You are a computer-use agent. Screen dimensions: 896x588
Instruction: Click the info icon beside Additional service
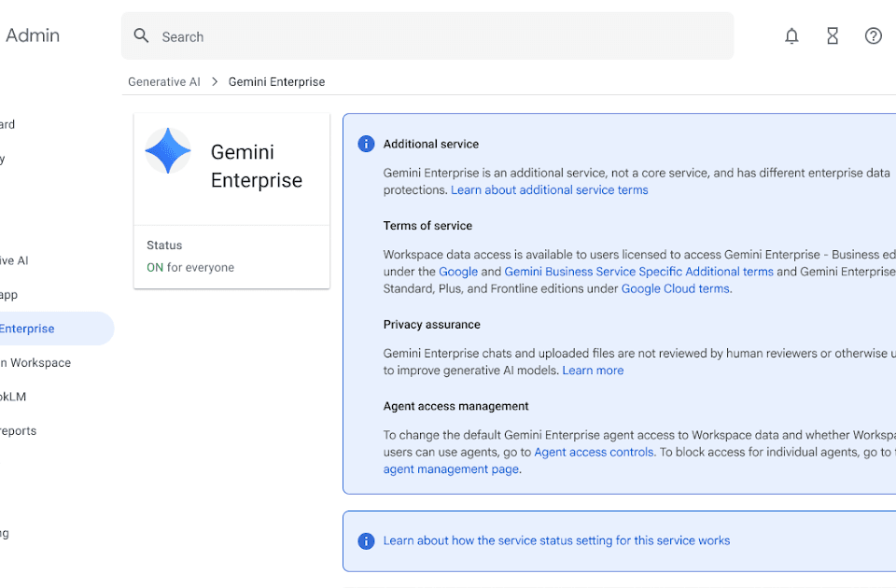pyautogui.click(x=367, y=144)
